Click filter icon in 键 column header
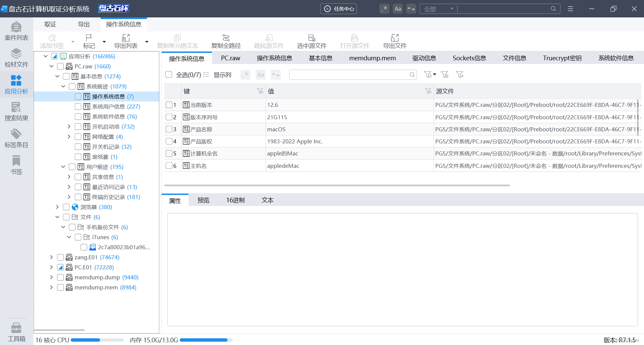644x345 pixels. click(260, 91)
